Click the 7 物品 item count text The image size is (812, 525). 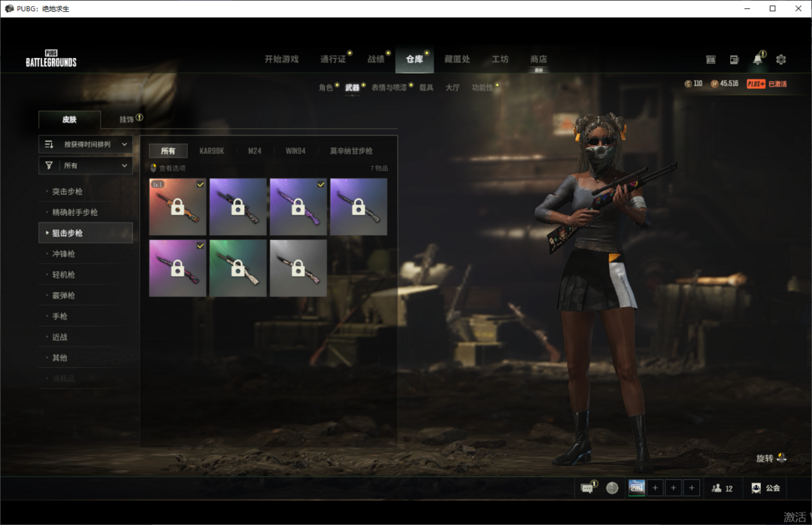coord(379,168)
